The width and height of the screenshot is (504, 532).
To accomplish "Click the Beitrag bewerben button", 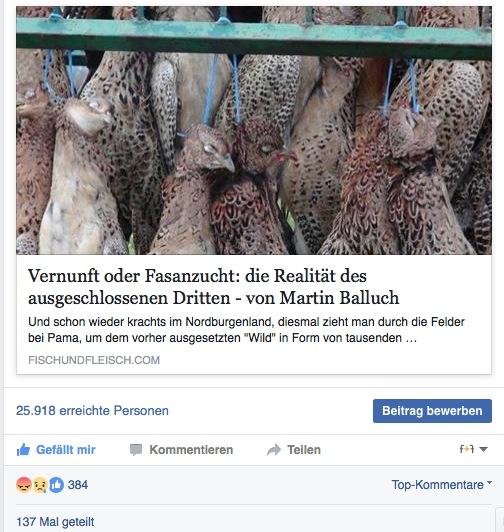I will click(x=432, y=411).
